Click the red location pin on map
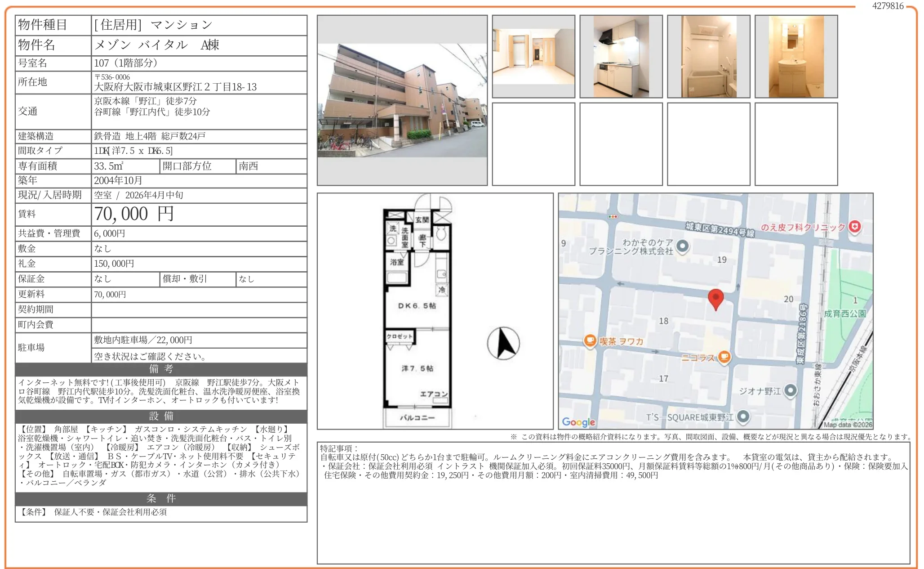Screen dimensions: 924x569 [715, 298]
